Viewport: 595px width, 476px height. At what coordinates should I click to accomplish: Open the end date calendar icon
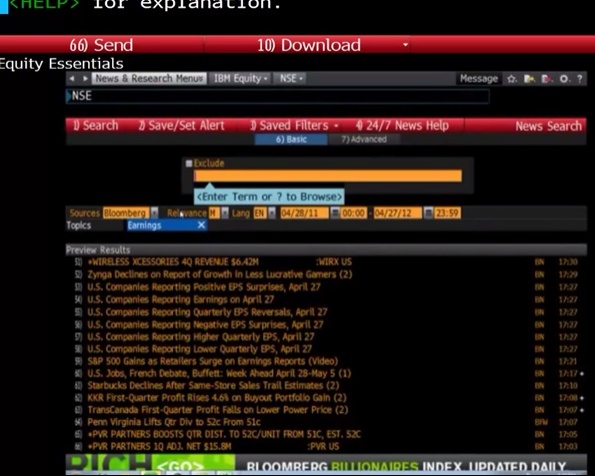point(428,213)
